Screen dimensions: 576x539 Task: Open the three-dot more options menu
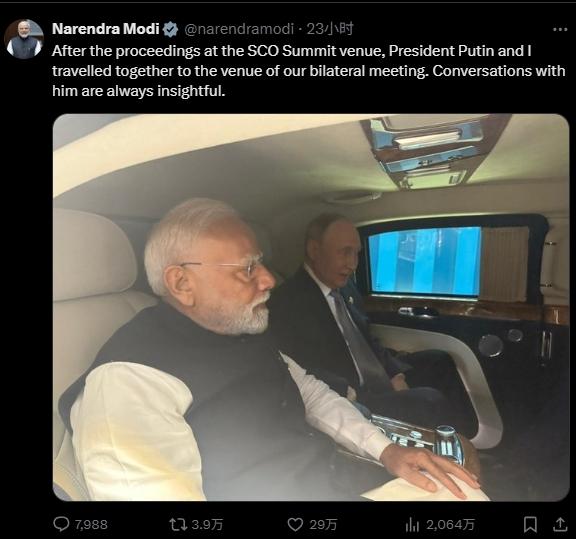560,29
